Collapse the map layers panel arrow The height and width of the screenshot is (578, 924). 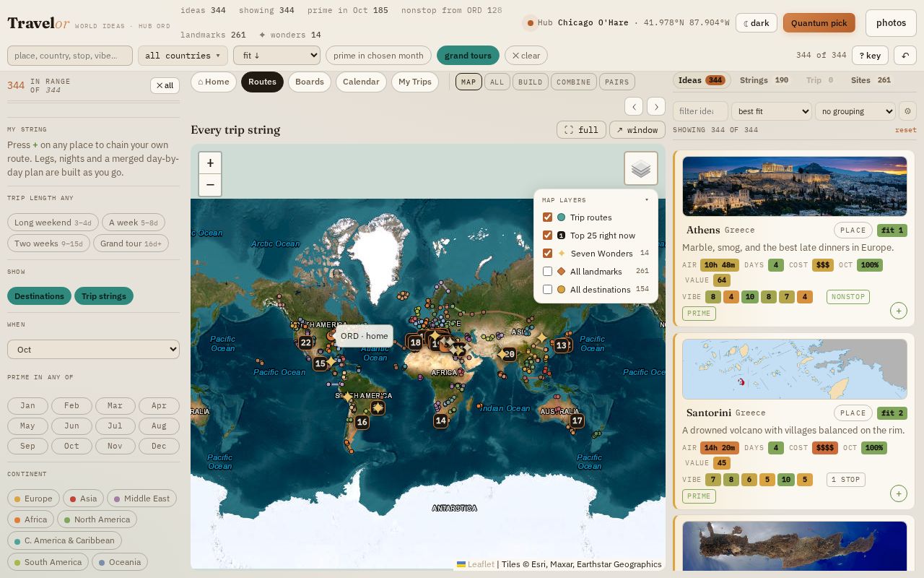(x=647, y=200)
